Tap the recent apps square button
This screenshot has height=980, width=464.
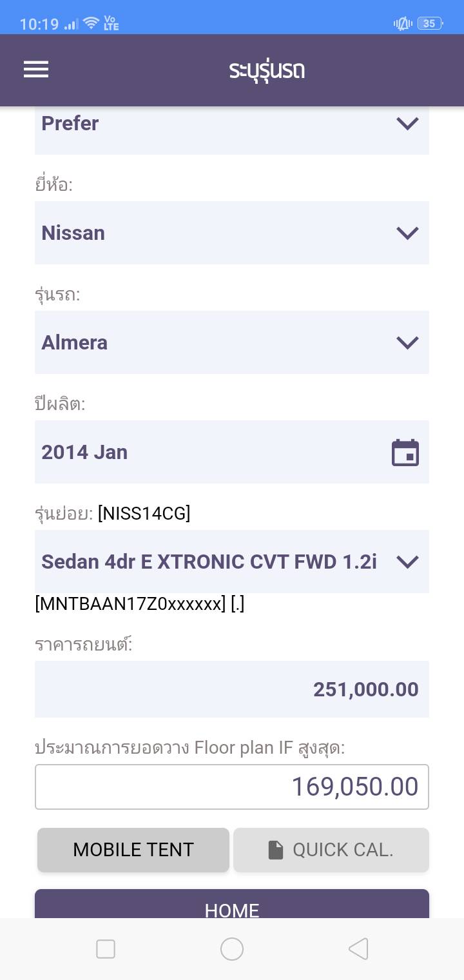point(106,949)
